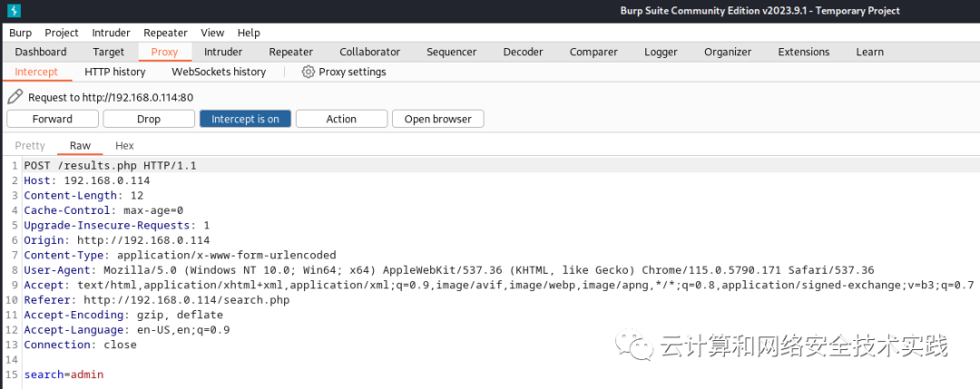Click the Proxy settings gear icon

pos(309,72)
